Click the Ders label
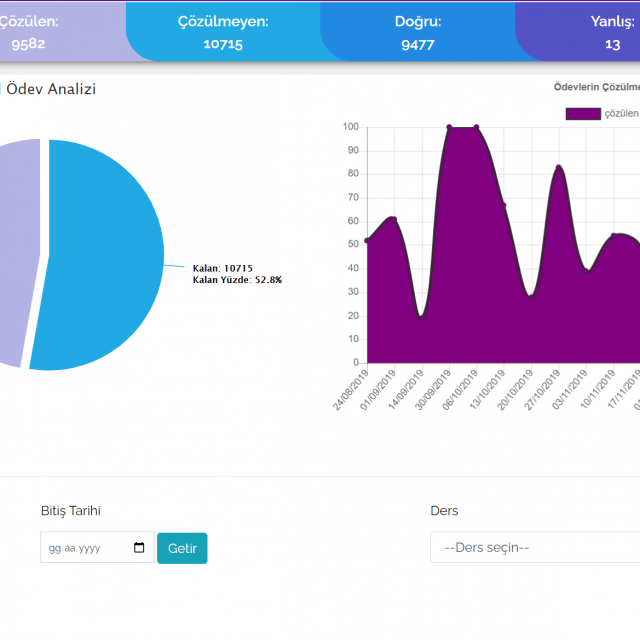The width and height of the screenshot is (640, 640). pyautogui.click(x=444, y=511)
